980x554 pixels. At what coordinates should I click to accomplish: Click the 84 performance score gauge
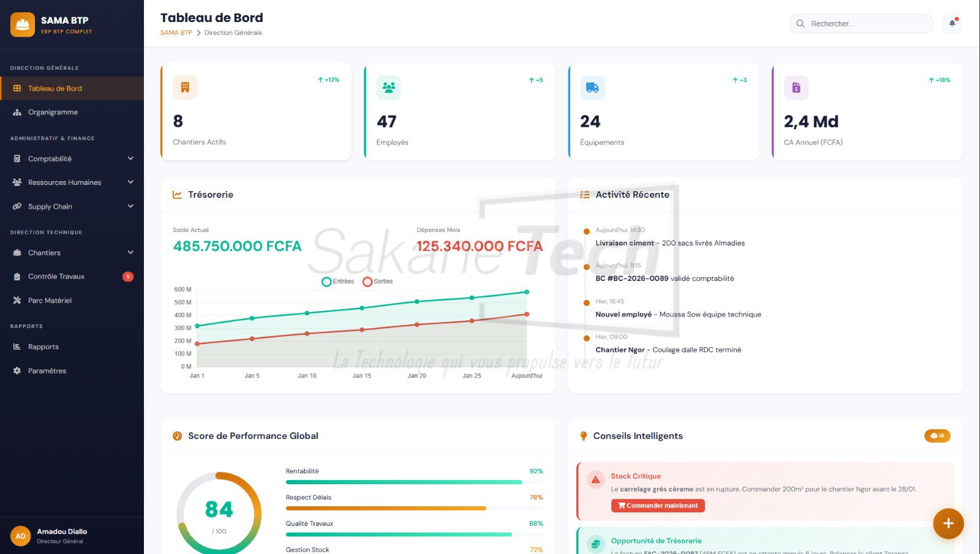[x=219, y=513]
